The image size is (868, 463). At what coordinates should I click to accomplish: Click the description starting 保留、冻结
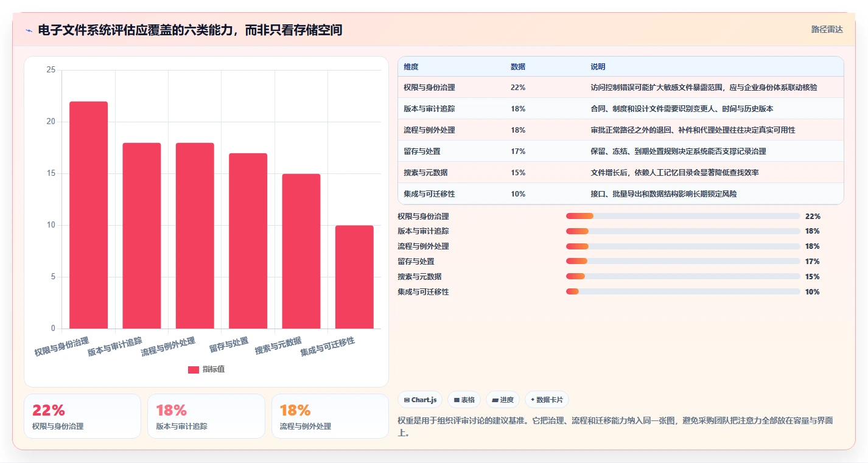click(678, 151)
